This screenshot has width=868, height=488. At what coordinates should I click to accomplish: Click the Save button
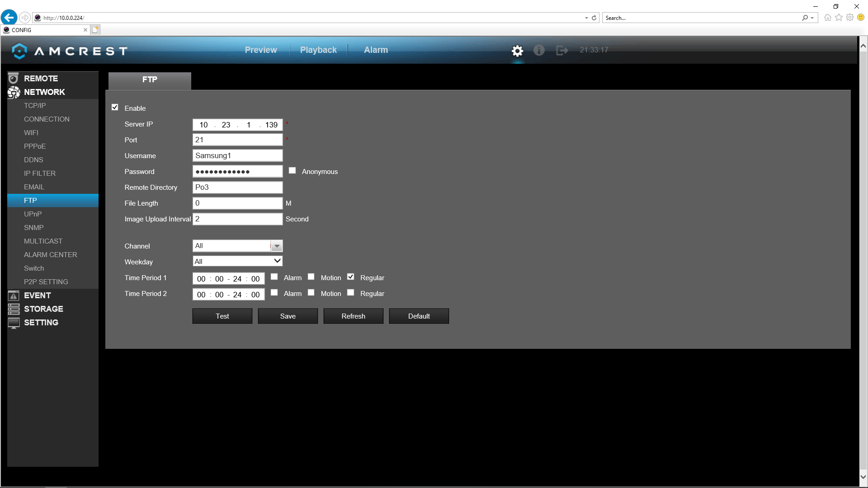click(x=288, y=316)
